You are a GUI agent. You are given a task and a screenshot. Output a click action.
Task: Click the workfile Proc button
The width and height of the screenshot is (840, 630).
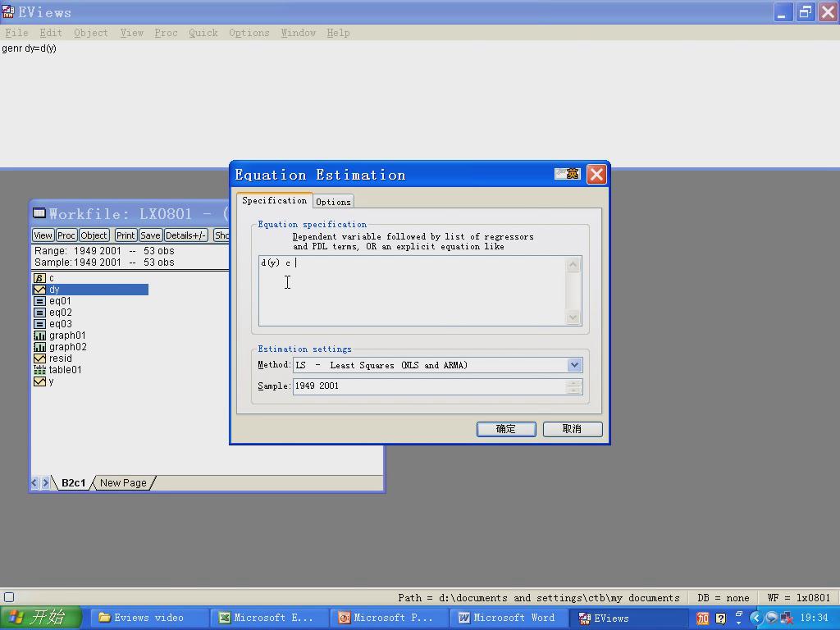66,235
